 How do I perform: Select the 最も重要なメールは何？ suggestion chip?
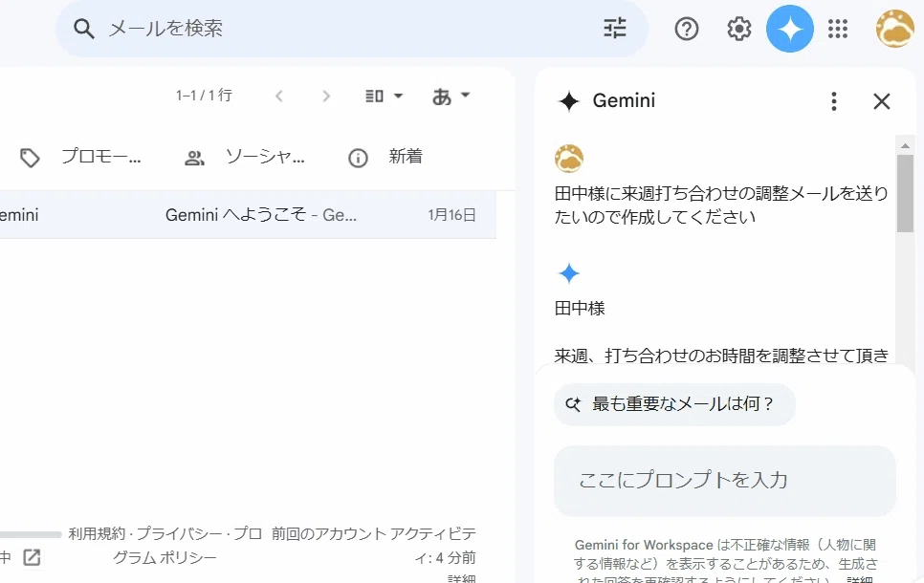(674, 404)
